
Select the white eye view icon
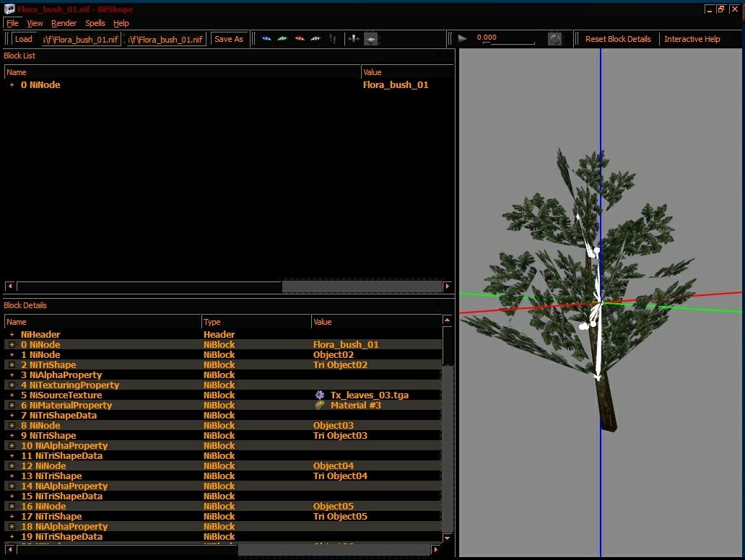315,39
